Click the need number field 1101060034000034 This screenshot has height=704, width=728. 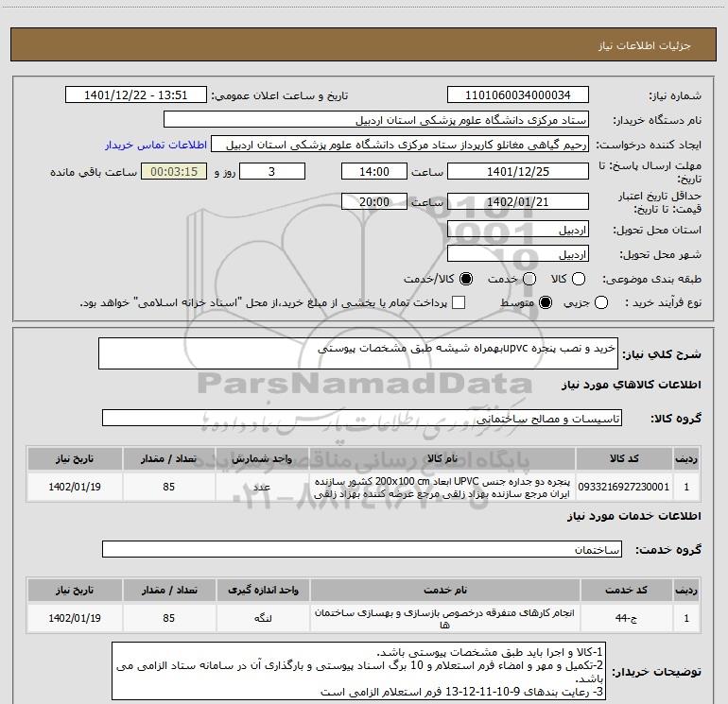518,94
